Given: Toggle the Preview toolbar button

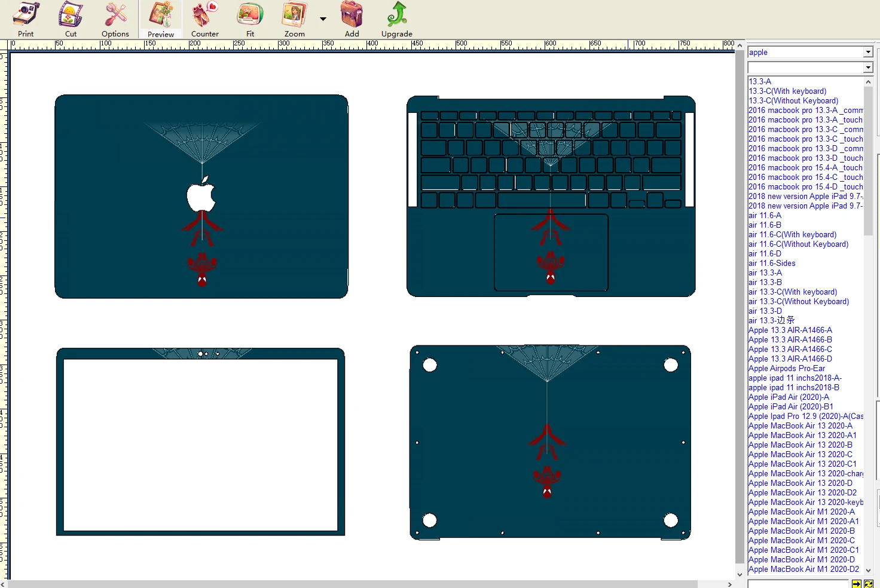Looking at the screenshot, I should [x=161, y=19].
